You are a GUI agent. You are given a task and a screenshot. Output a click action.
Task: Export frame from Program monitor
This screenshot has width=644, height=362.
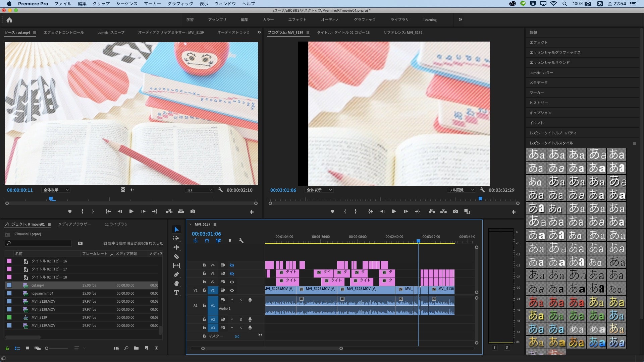click(455, 212)
